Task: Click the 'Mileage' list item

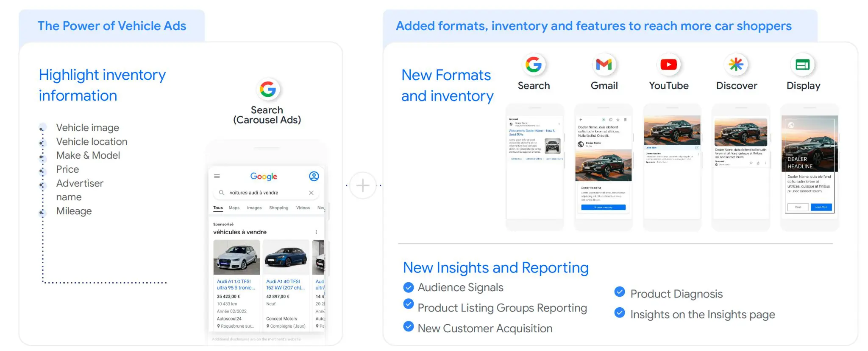Action: (x=74, y=211)
